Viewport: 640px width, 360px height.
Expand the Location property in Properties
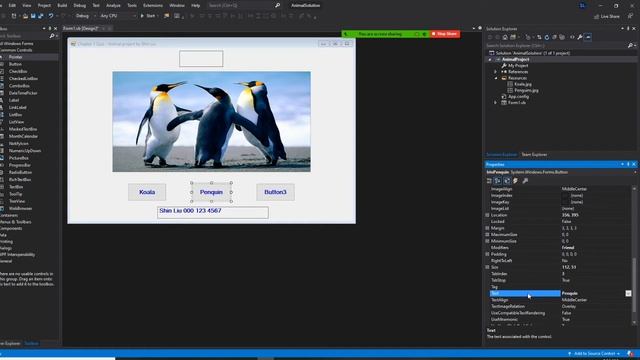tap(487, 215)
